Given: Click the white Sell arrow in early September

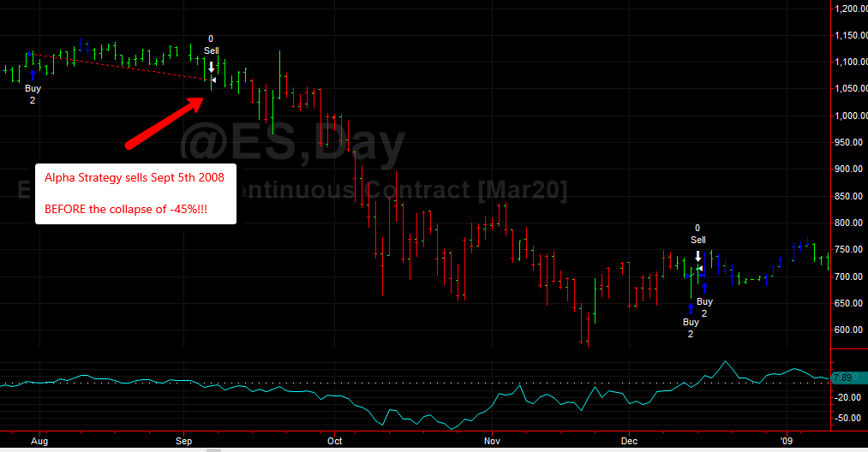Looking at the screenshot, I should pos(211,67).
